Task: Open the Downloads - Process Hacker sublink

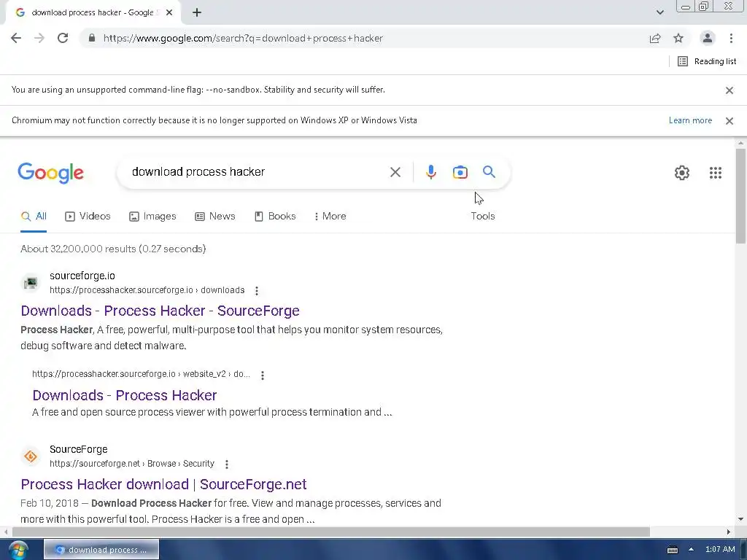Action: tap(125, 395)
